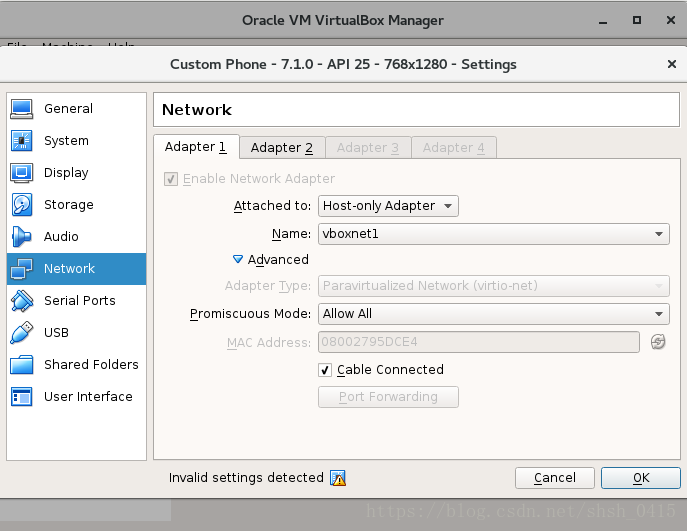Open the Serial Ports settings category
The height and width of the screenshot is (531, 687).
(77, 301)
